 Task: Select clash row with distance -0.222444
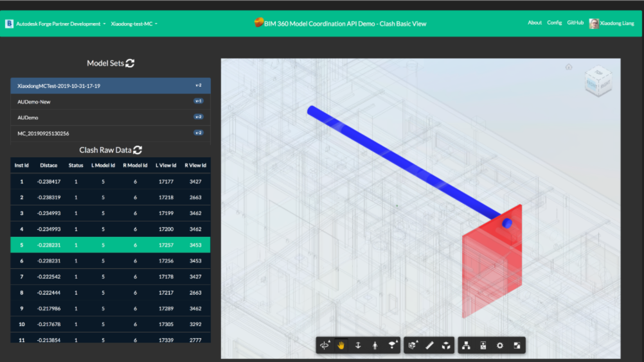[x=111, y=293]
